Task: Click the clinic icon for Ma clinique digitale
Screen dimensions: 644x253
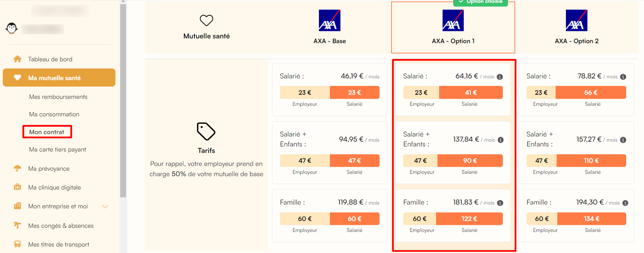Action: (x=17, y=187)
